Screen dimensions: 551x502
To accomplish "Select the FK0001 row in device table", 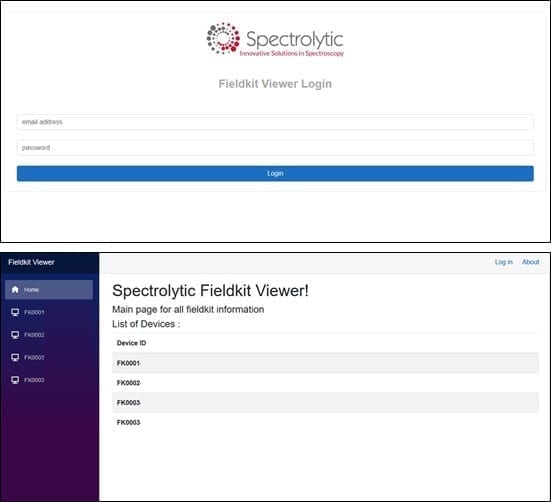I will click(x=325, y=363).
